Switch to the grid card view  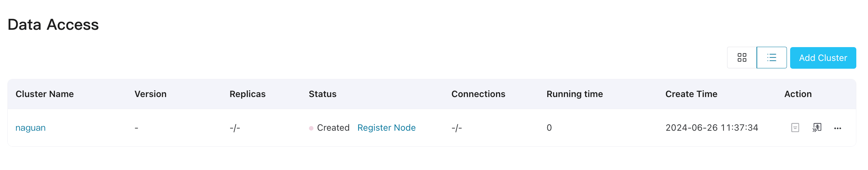(x=742, y=57)
